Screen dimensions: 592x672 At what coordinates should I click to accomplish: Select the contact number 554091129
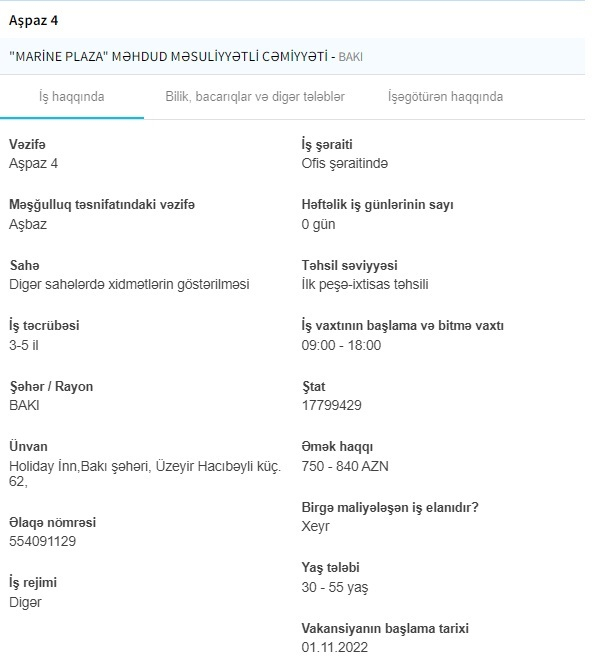[x=42, y=541]
